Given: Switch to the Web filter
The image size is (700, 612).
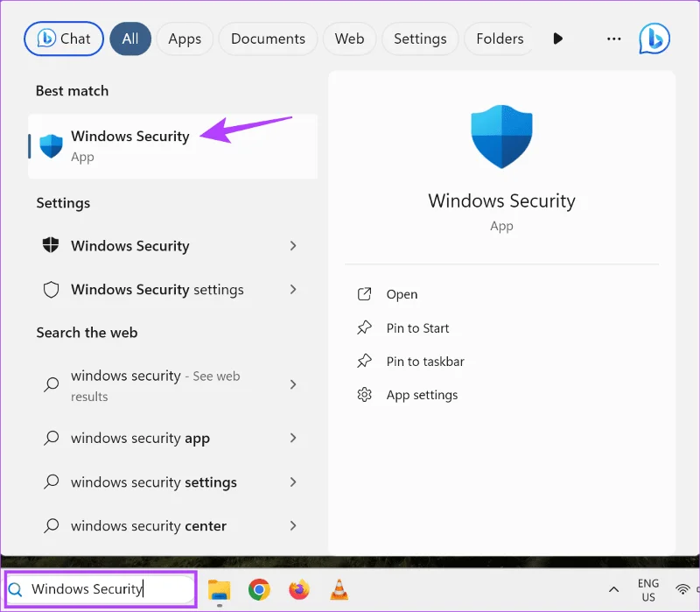Looking at the screenshot, I should 349,39.
